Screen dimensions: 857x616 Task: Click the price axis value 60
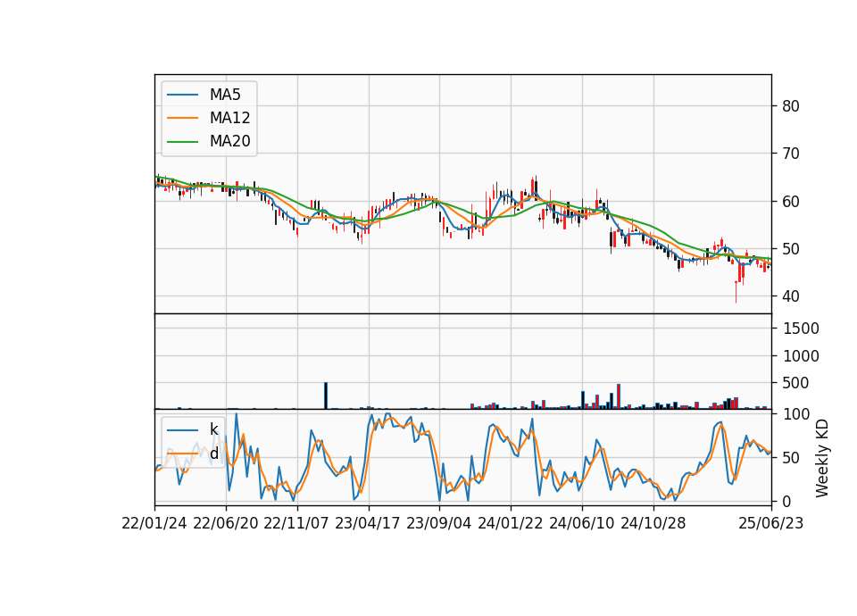(791, 201)
